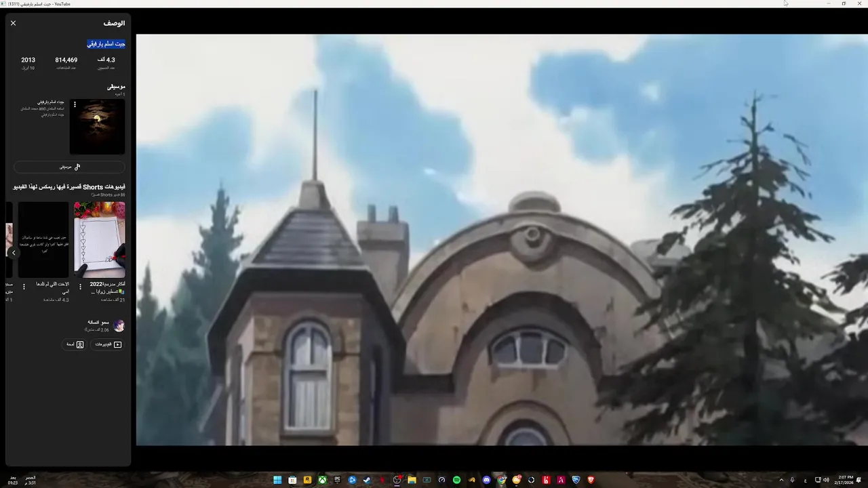Click the لمحة about button
Screen dimensions: 868x488
pos(75,344)
